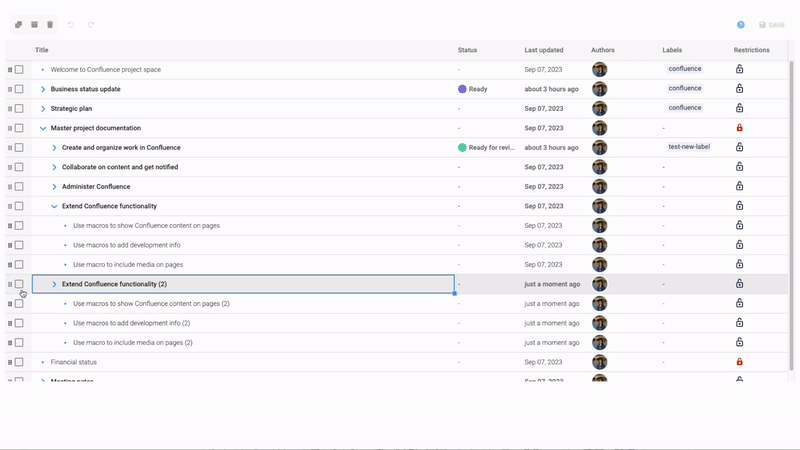
Task: Click the trash delete icon in toolbar
Action: tap(50, 24)
